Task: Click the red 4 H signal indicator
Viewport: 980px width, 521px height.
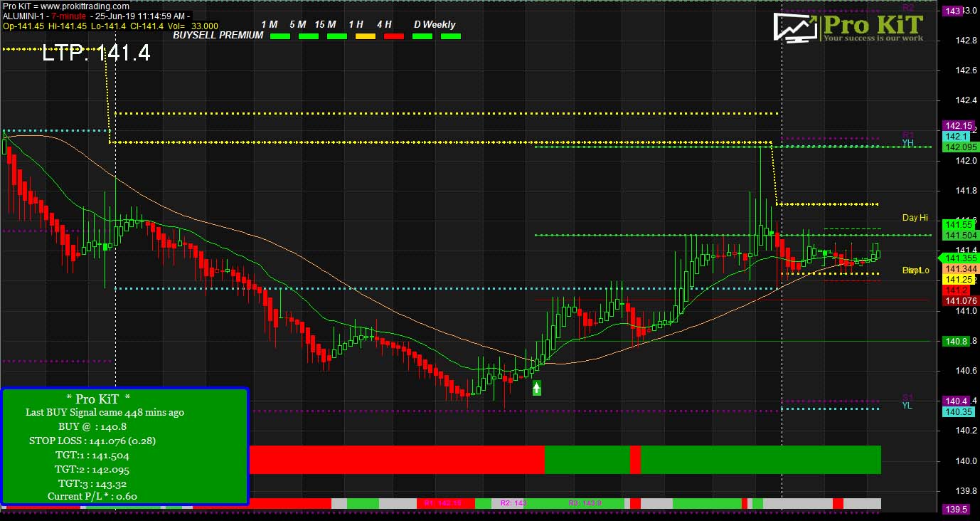Action: tap(393, 36)
